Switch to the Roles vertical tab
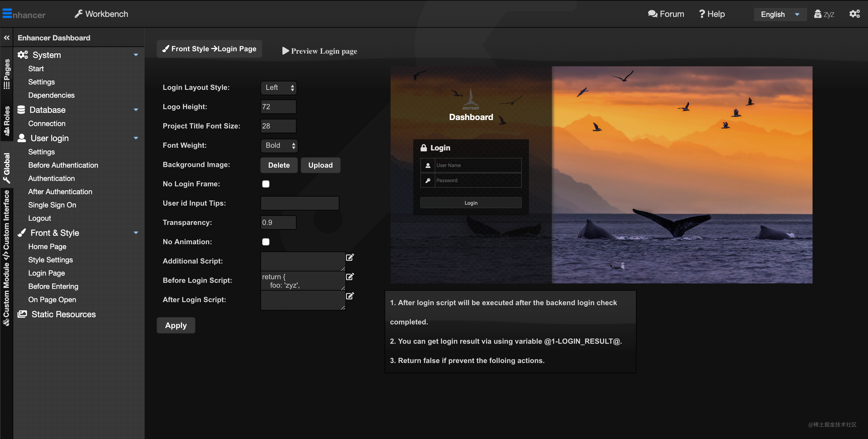Image resolution: width=868 pixels, height=439 pixels. tap(6, 120)
